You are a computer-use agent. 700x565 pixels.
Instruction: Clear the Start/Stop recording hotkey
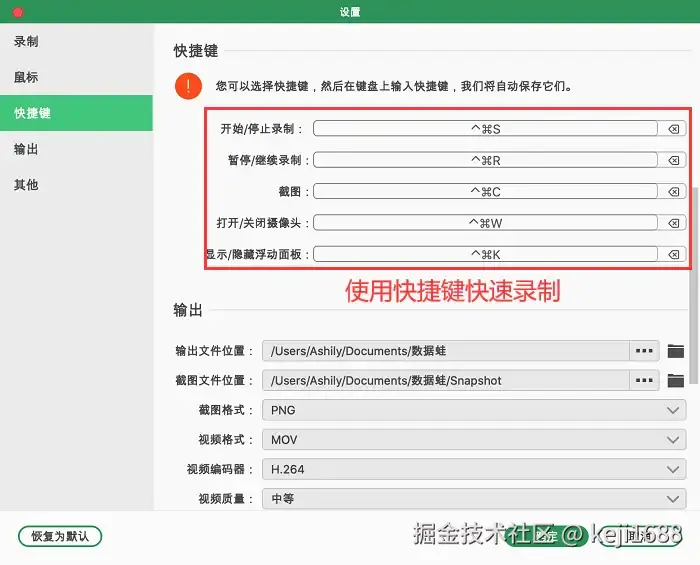coord(673,129)
